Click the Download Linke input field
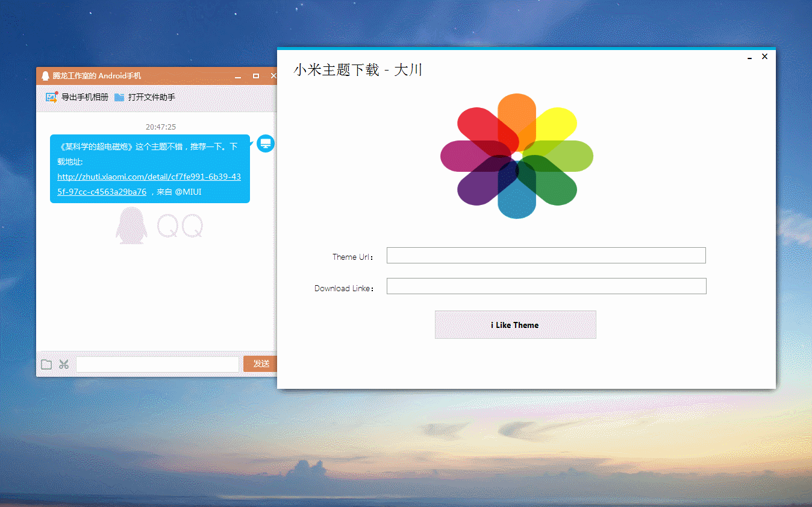The height and width of the screenshot is (507, 812). (x=546, y=286)
